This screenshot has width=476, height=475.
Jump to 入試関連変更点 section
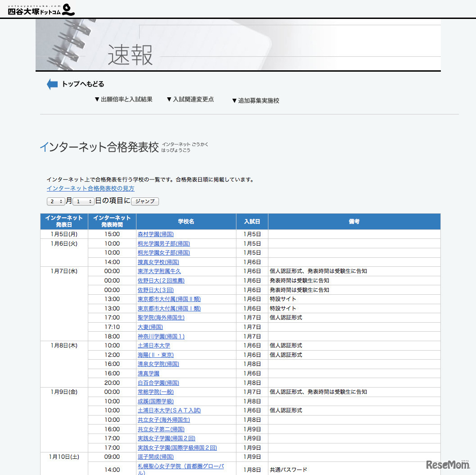tap(190, 100)
